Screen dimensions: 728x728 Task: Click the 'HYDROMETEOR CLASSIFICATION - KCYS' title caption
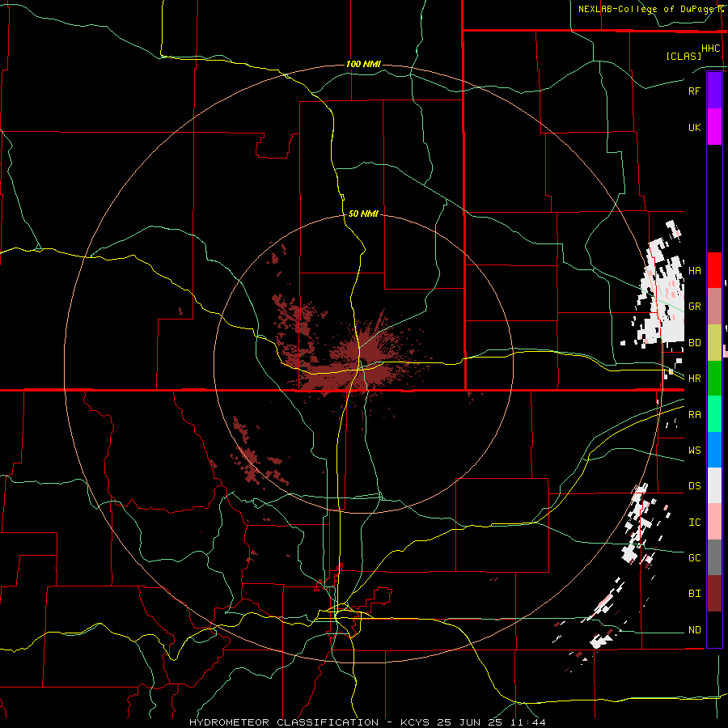pos(306,722)
